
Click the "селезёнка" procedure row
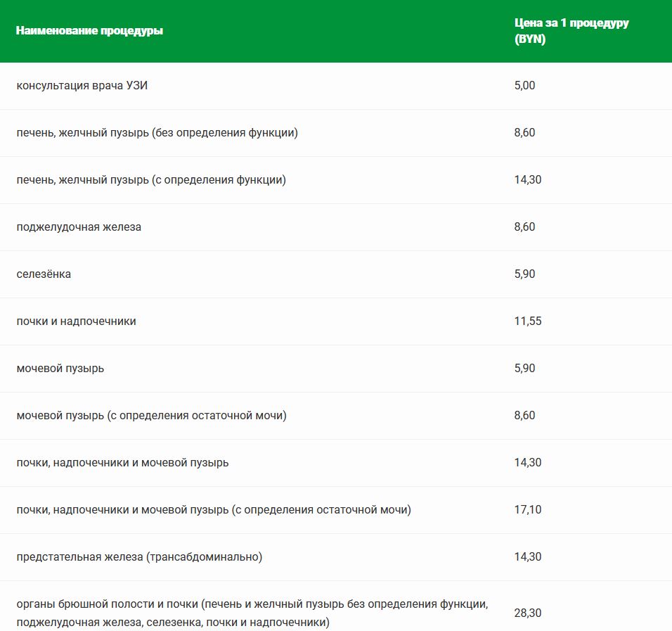coord(44,274)
